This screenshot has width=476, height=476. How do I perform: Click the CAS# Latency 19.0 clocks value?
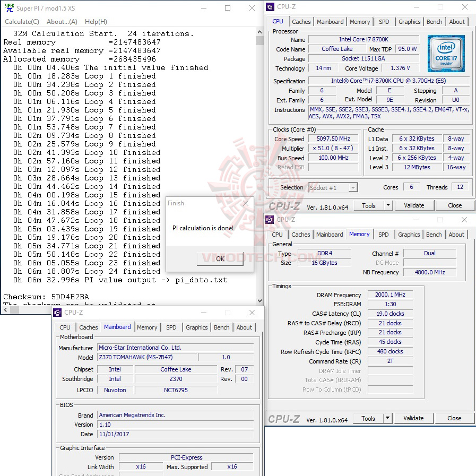390,314
